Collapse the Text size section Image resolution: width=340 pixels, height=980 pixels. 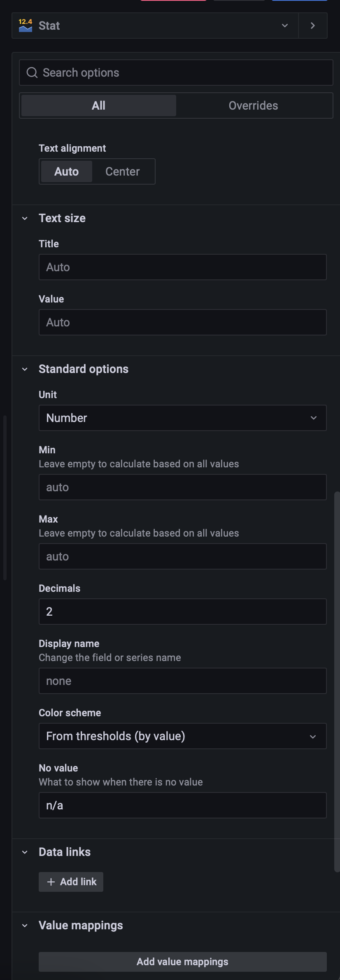pos(25,218)
